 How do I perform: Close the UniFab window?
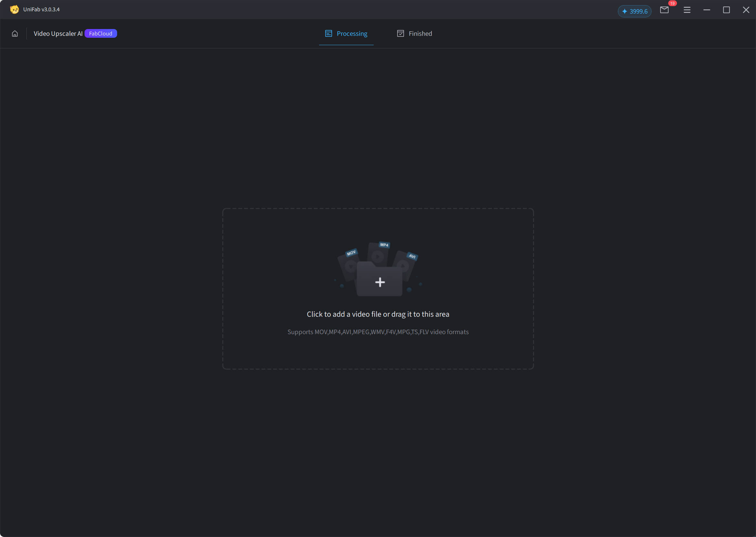tap(746, 10)
